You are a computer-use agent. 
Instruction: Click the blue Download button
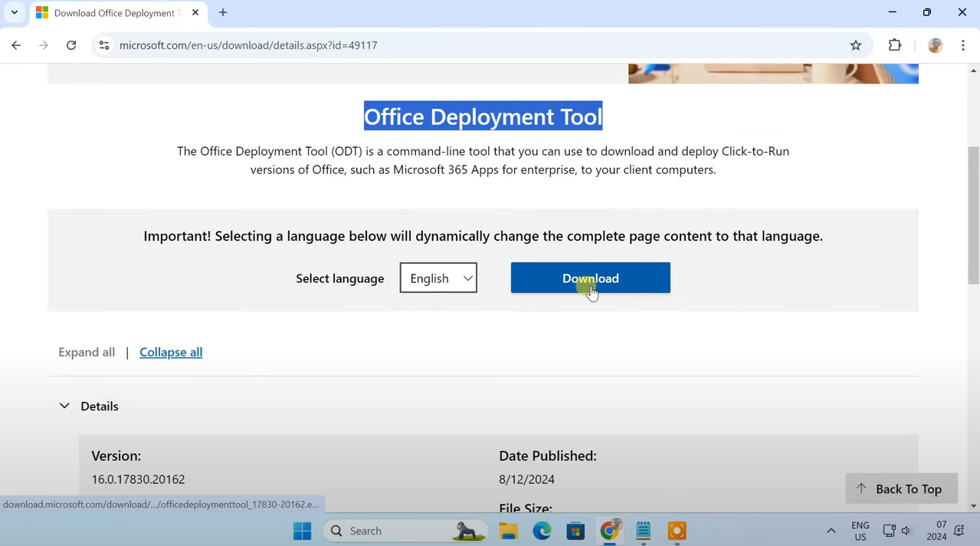[590, 278]
